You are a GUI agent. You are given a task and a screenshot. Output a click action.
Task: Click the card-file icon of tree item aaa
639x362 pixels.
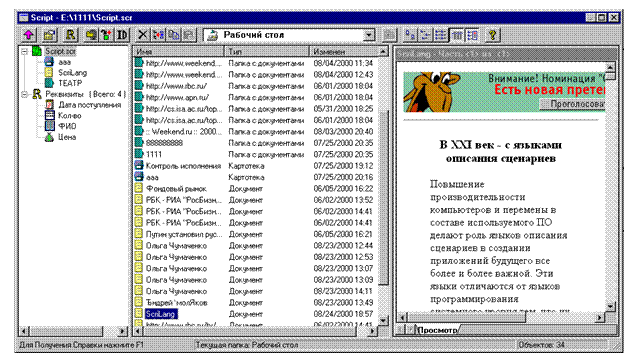coord(49,62)
